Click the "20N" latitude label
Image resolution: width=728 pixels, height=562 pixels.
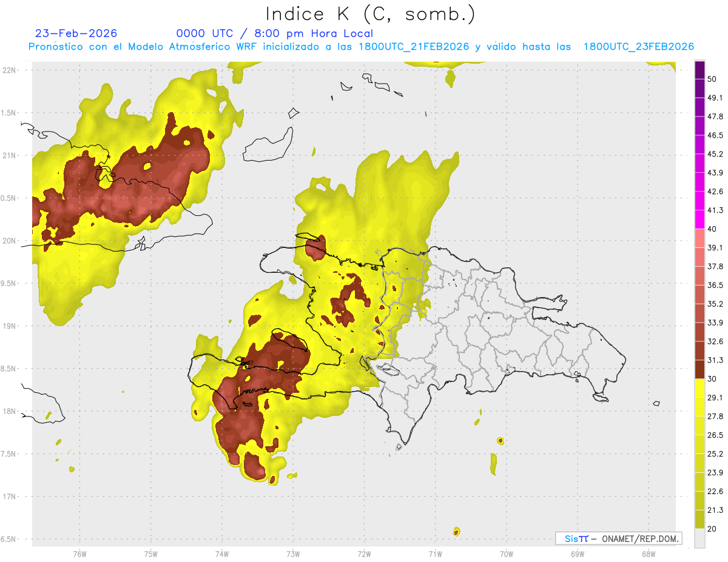click(9, 241)
